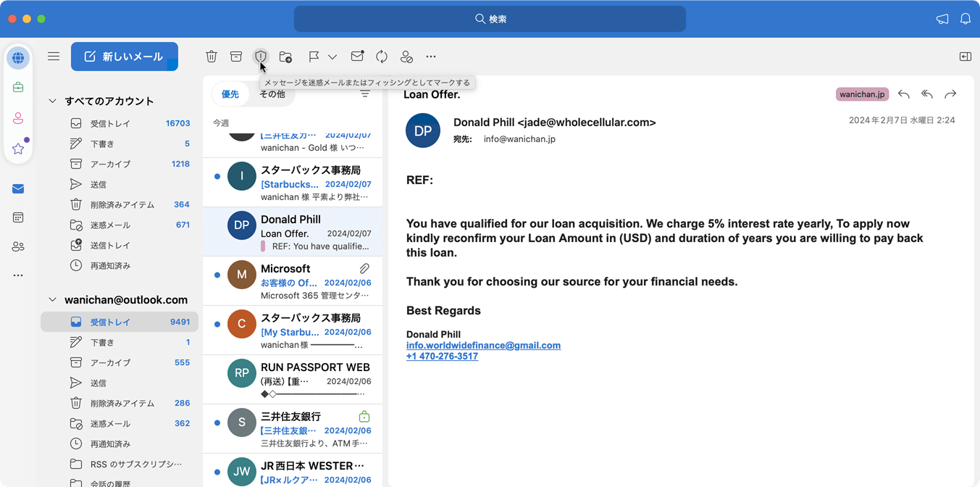Select the briefcase account sidebar icon
The height and width of the screenshot is (487, 980).
click(18, 88)
